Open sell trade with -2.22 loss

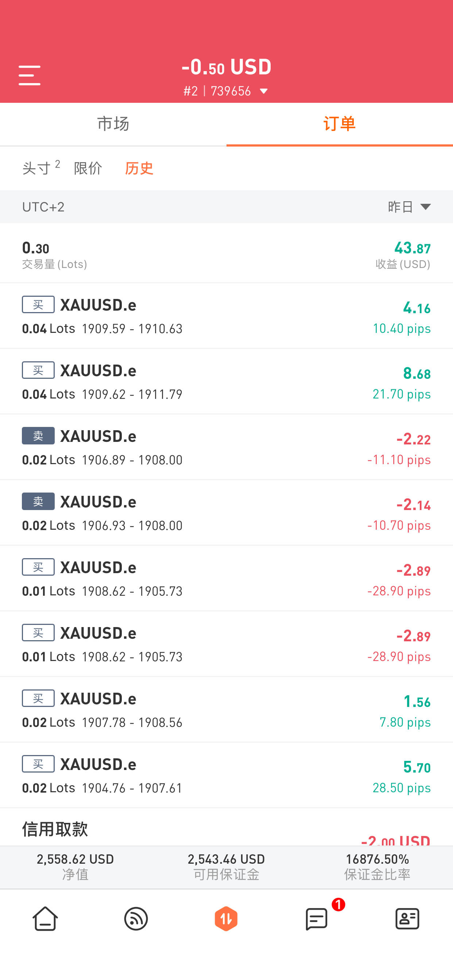(226, 447)
